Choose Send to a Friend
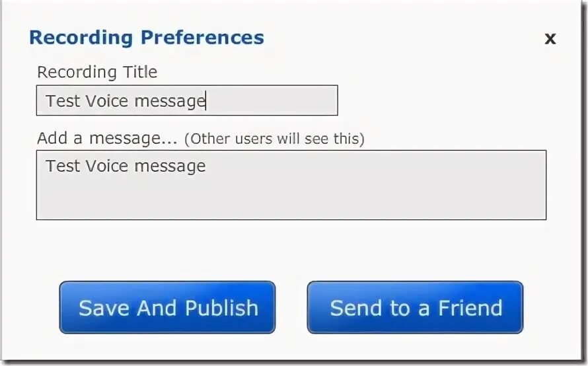The image size is (588, 366). 415,307
